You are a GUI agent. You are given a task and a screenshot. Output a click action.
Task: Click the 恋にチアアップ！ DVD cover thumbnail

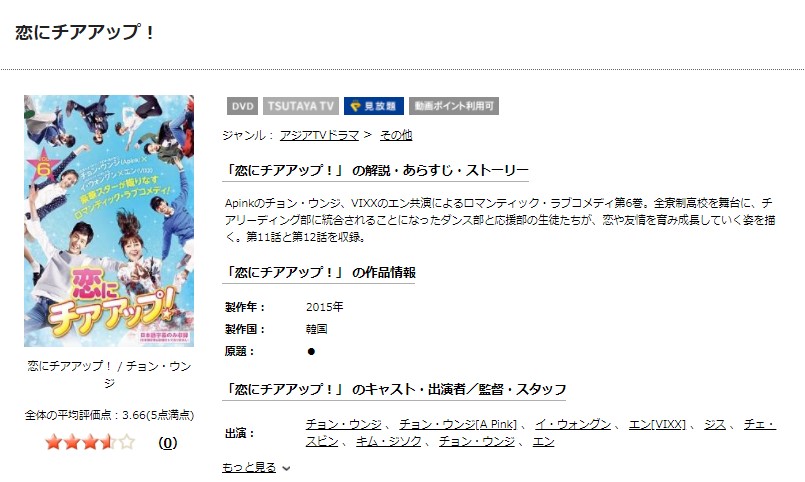point(109,221)
